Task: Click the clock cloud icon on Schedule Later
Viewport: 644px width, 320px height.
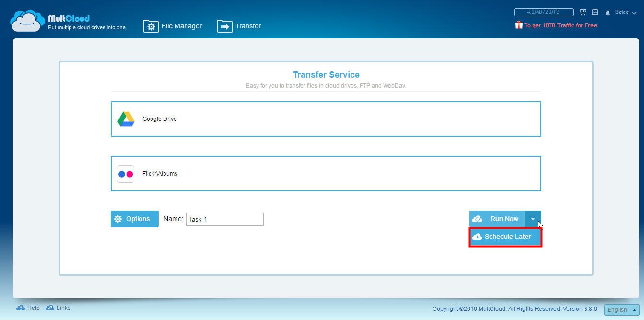Action: tap(477, 237)
